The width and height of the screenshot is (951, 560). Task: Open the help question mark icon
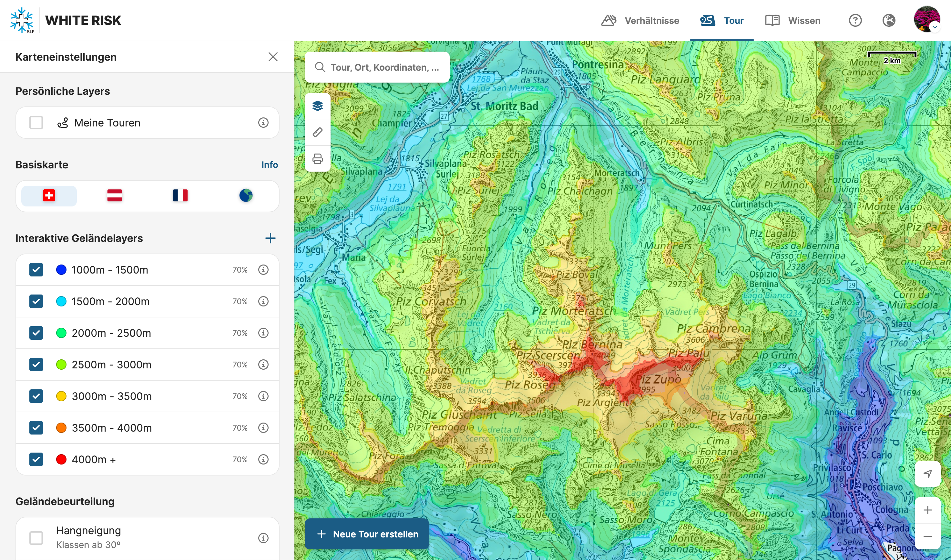855,20
